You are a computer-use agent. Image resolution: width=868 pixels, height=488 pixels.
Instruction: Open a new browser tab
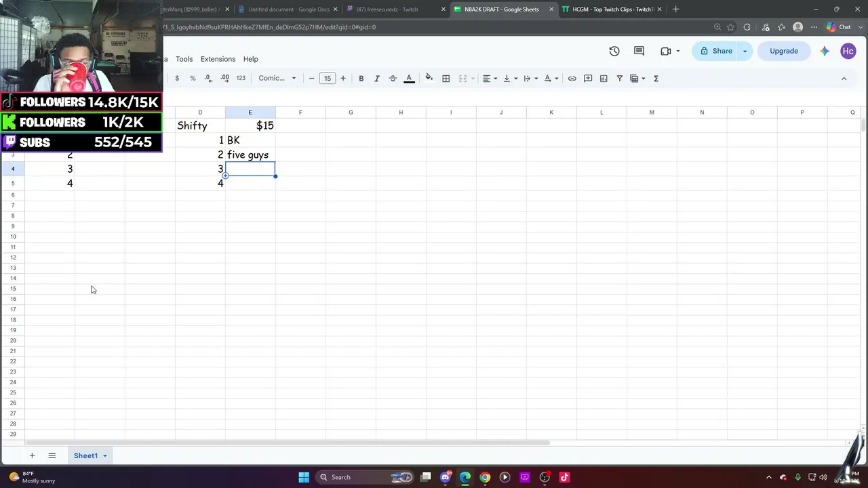675,9
